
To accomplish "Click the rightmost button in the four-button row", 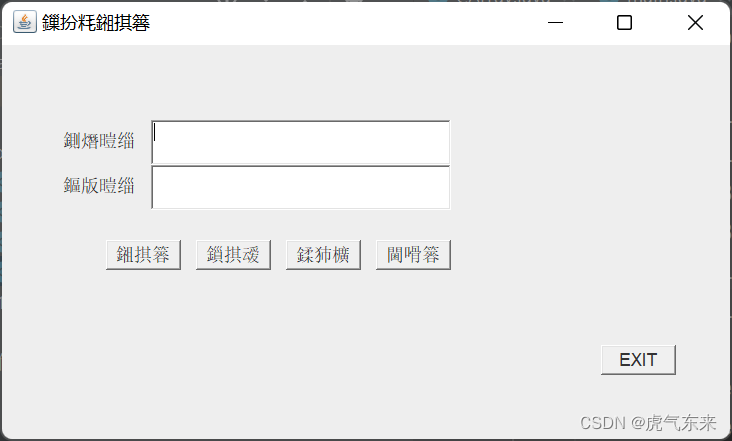I will (413, 255).
